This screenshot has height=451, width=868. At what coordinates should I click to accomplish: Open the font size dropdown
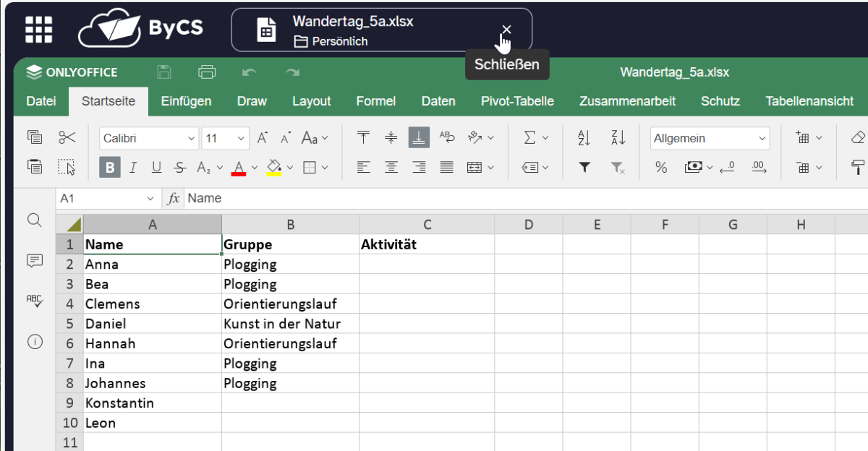pos(242,138)
